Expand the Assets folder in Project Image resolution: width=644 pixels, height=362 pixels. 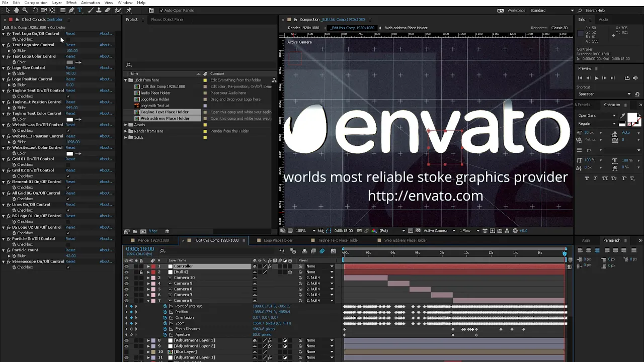(x=126, y=125)
